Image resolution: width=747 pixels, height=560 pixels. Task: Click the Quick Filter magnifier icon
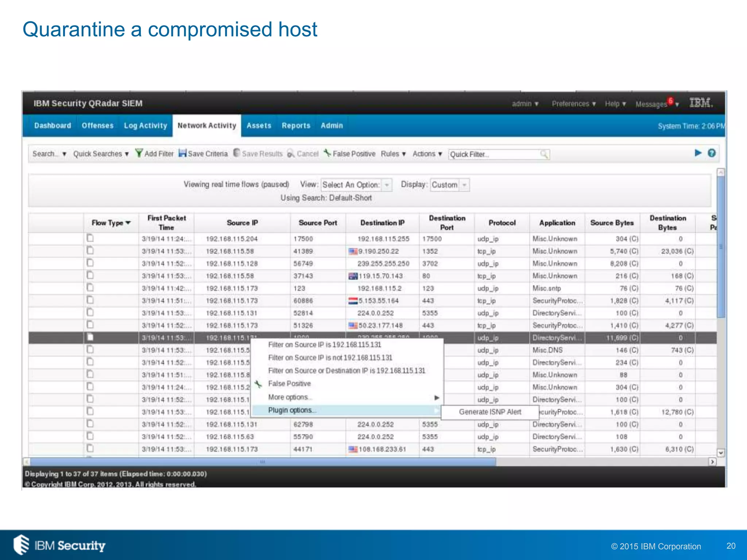pos(544,154)
